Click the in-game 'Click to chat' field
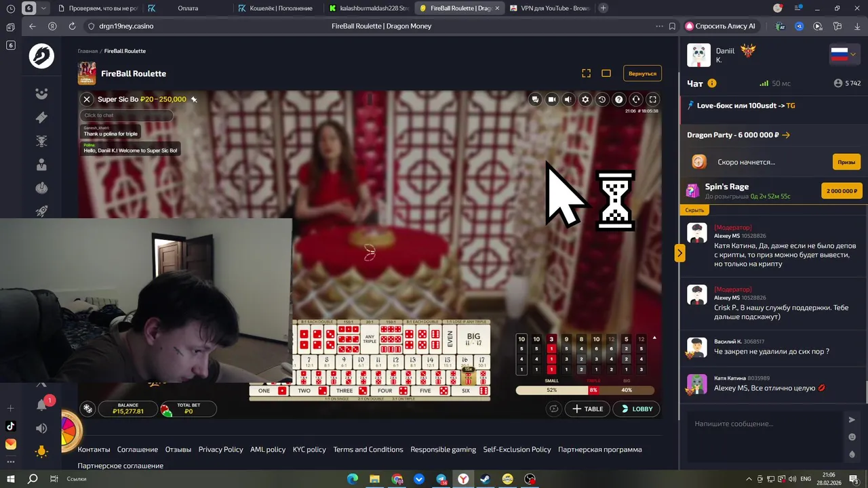The width and height of the screenshot is (868, 488). point(127,115)
